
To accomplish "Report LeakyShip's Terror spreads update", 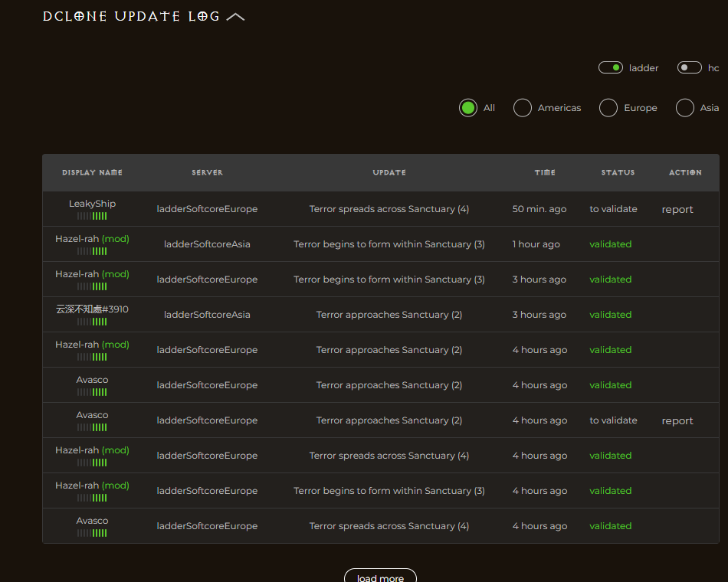I will pyautogui.click(x=677, y=210).
